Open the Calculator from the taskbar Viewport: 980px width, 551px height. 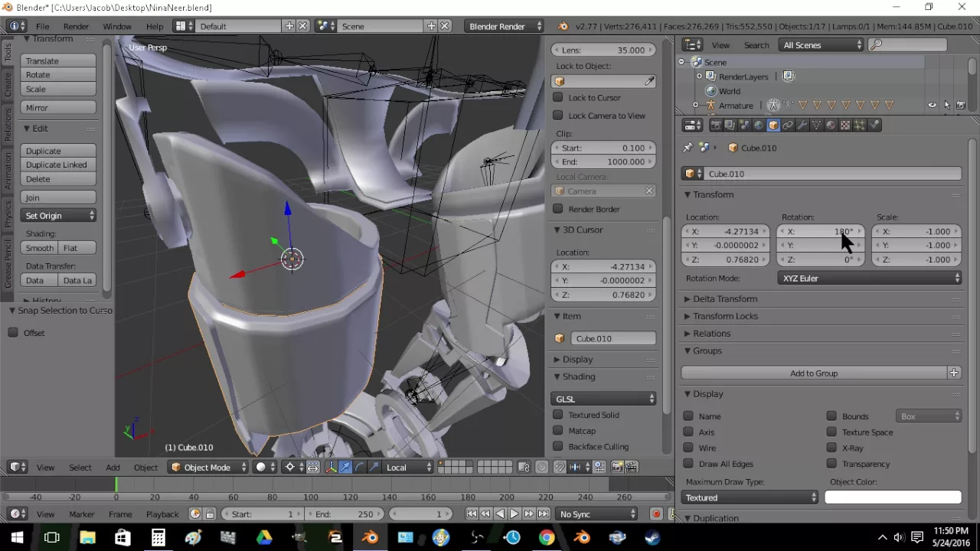[158, 538]
